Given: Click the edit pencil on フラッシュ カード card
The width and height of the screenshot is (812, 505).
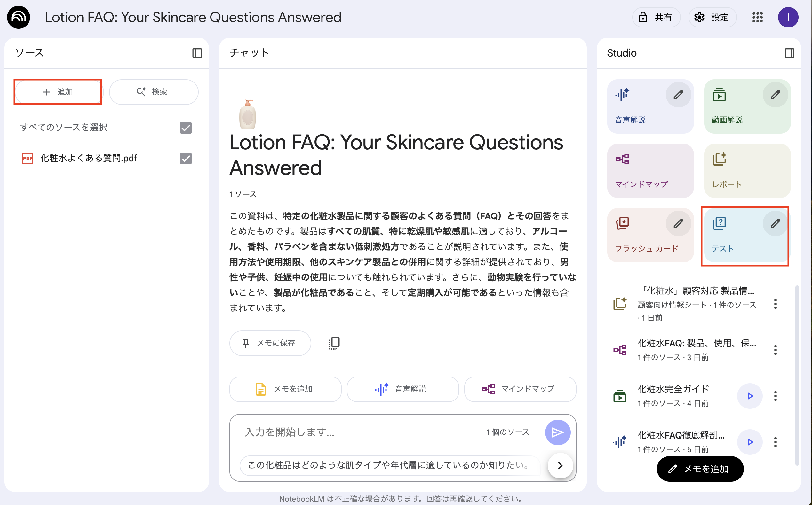Looking at the screenshot, I should coord(678,223).
